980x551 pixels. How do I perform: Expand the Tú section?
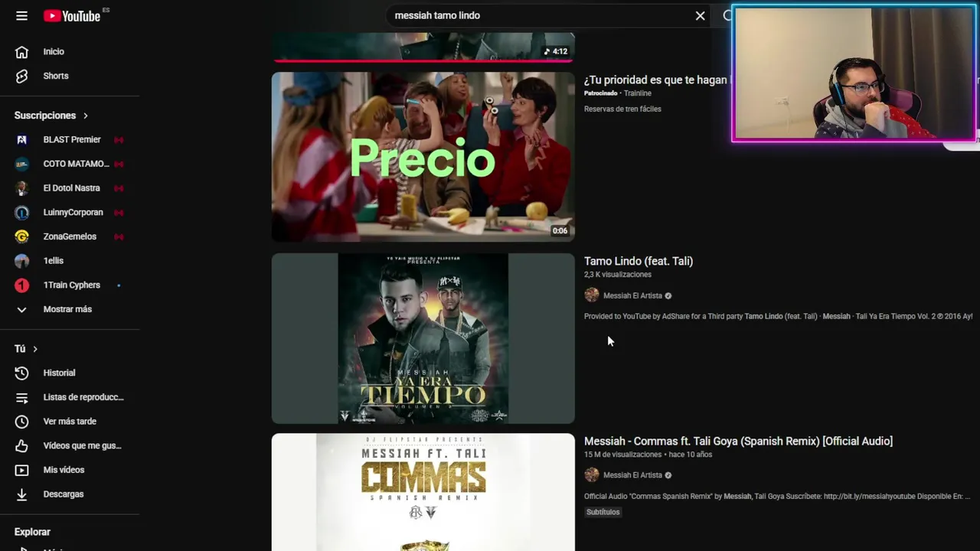pyautogui.click(x=25, y=348)
